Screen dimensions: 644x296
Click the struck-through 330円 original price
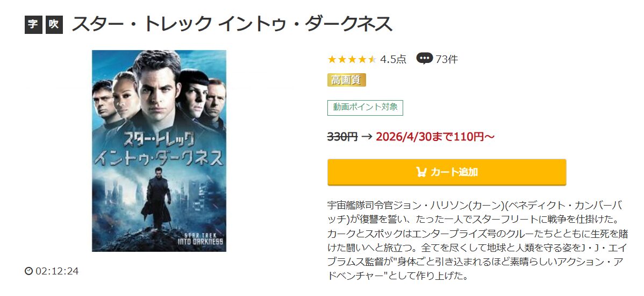[342, 137]
